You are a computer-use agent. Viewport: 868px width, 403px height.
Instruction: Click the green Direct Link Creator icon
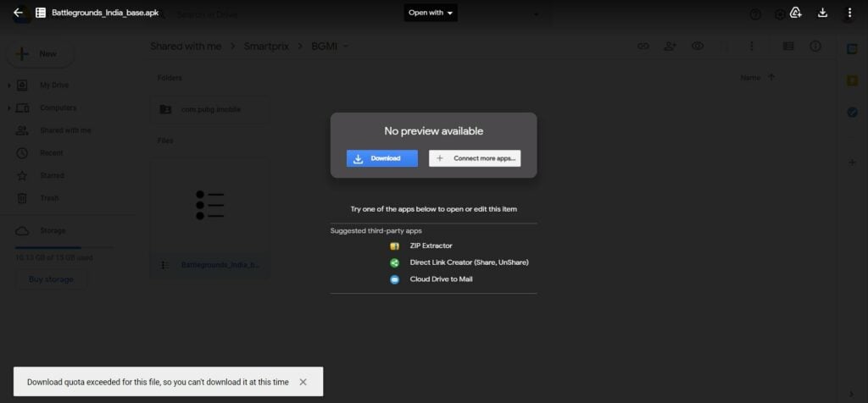pyautogui.click(x=395, y=262)
